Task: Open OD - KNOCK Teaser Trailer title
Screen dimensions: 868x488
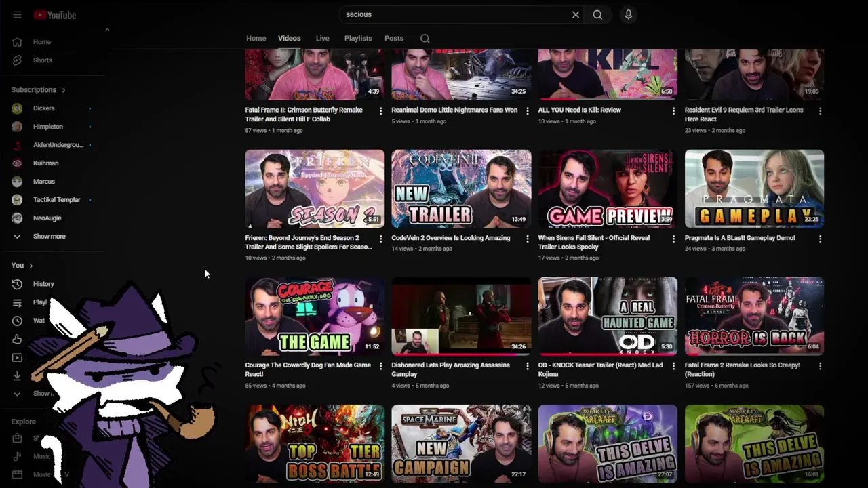Action: 600,369
